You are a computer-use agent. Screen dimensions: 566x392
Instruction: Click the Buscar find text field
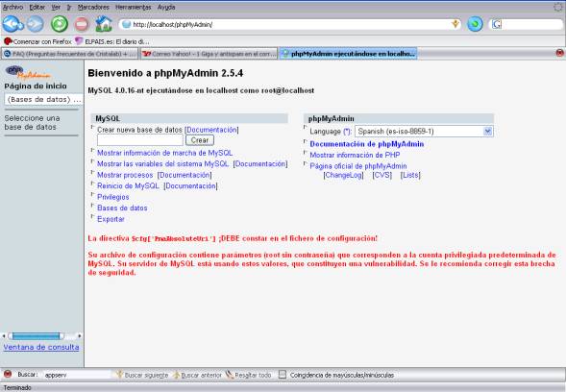[x=77, y=375]
